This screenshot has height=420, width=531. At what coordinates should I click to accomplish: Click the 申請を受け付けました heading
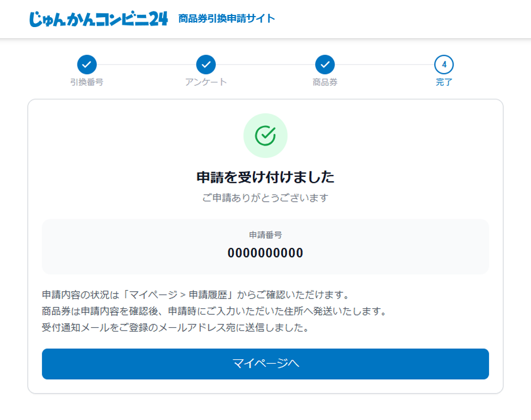265,177
